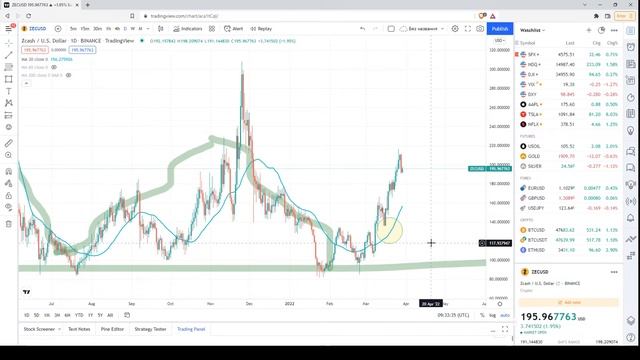Select ETHUSD row in the watchlist
This screenshot has width=640, height=360.
click(569, 250)
